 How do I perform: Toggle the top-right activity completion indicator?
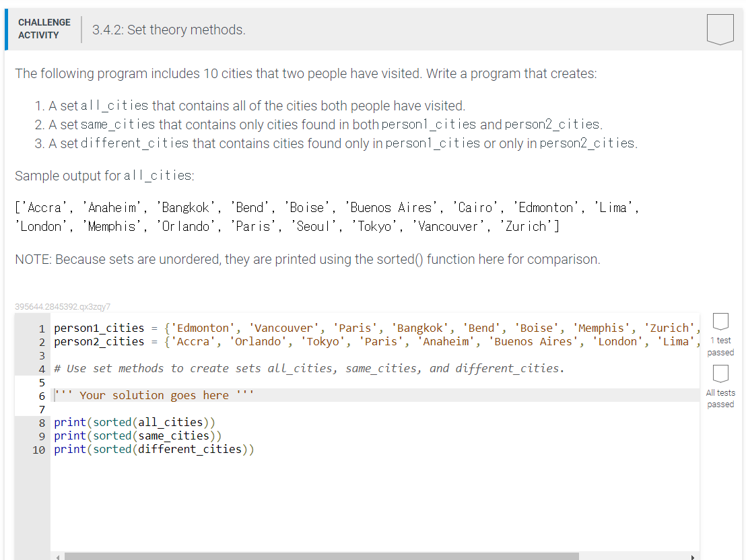click(720, 28)
